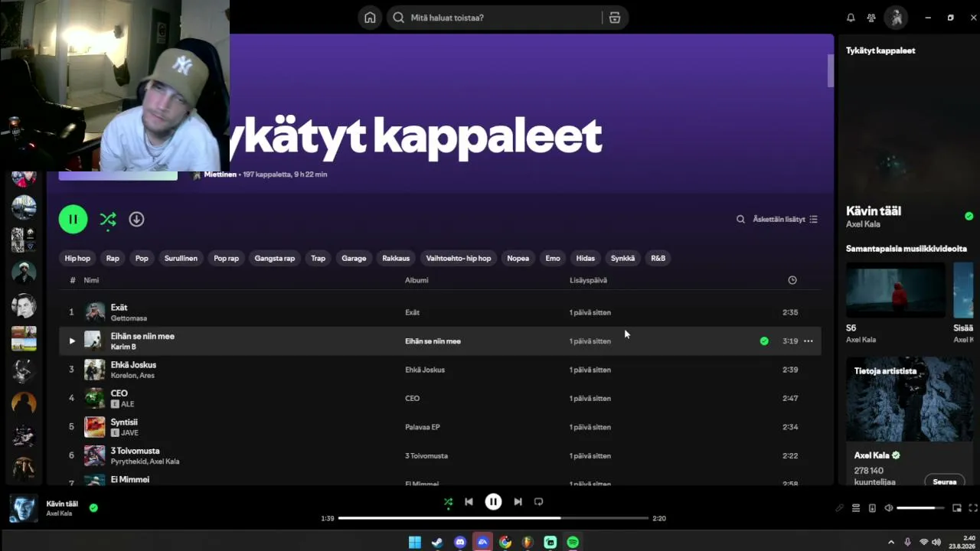Follow Axel Kala with the Seuraa button
Screen dimensions: 980x551
[945, 482]
